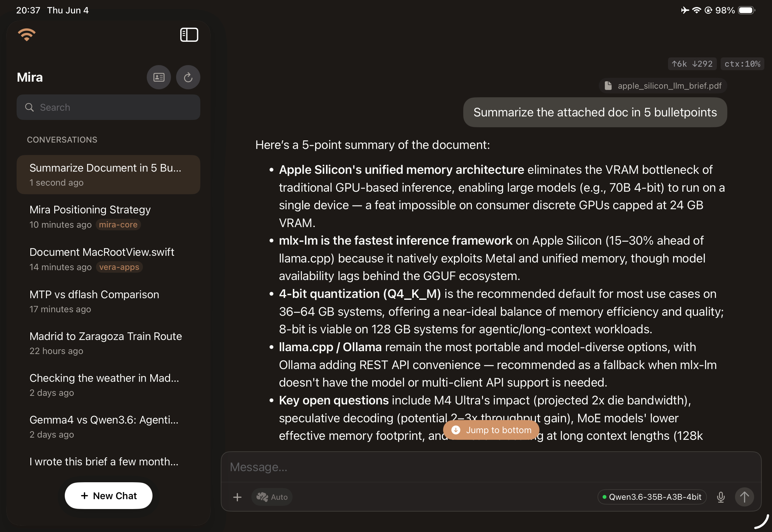Click the bold text 4-bit quantization (Q4_K_M)
This screenshot has width=772, height=532.
coord(360,294)
